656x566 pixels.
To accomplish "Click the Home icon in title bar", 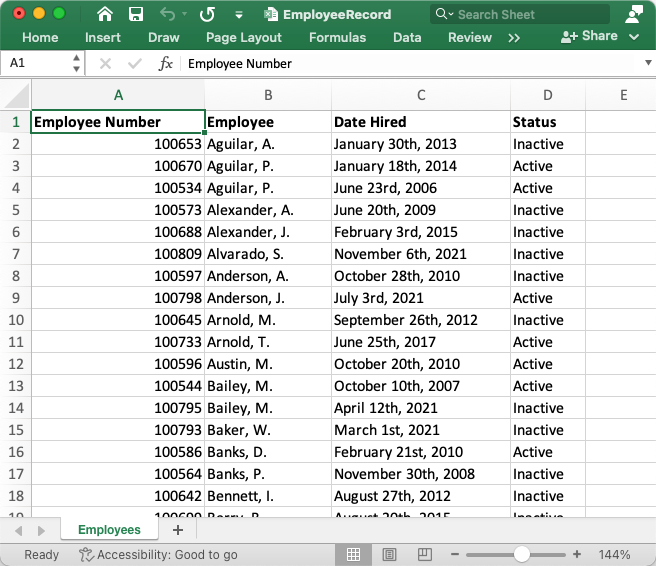I will (105, 14).
